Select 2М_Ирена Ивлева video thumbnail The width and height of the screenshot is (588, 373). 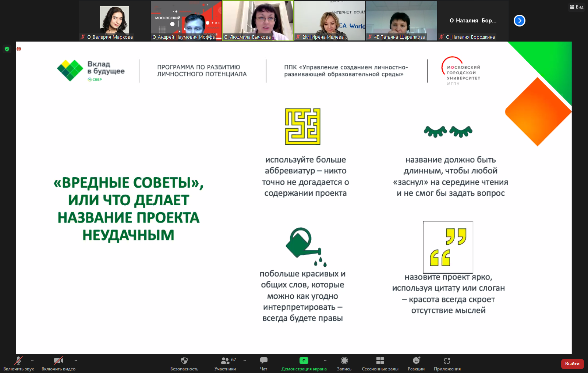[330, 20]
